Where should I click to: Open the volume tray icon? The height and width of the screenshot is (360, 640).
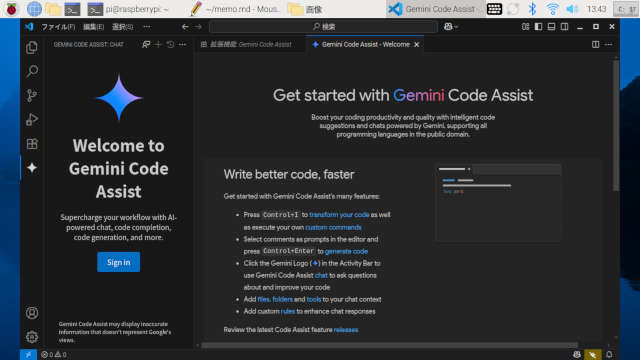(572, 9)
